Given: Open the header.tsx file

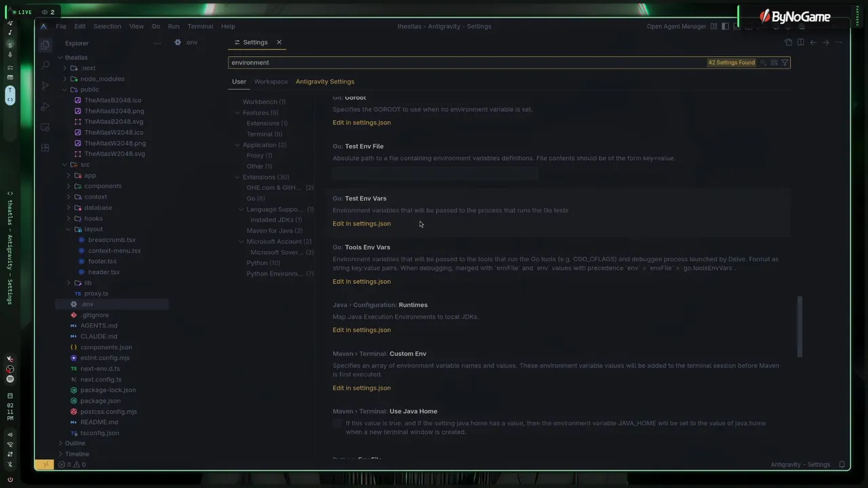Looking at the screenshot, I should point(104,272).
